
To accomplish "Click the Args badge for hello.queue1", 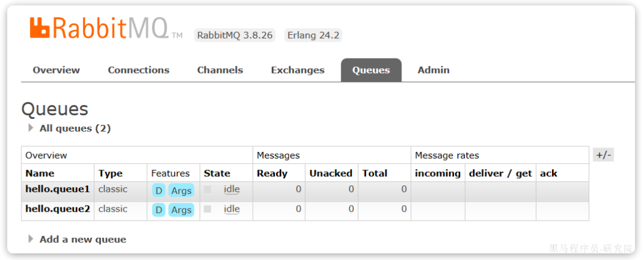I will 181,190.
